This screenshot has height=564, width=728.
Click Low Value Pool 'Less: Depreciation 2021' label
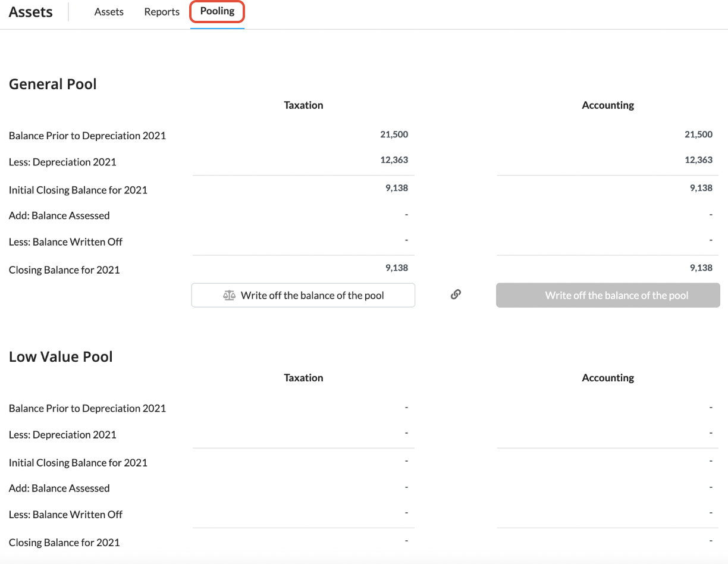click(62, 434)
